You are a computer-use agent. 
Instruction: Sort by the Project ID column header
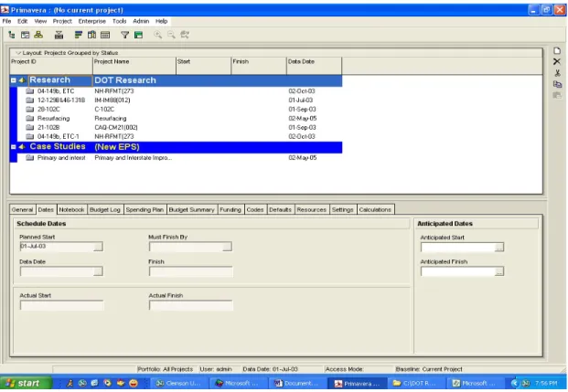51,66
